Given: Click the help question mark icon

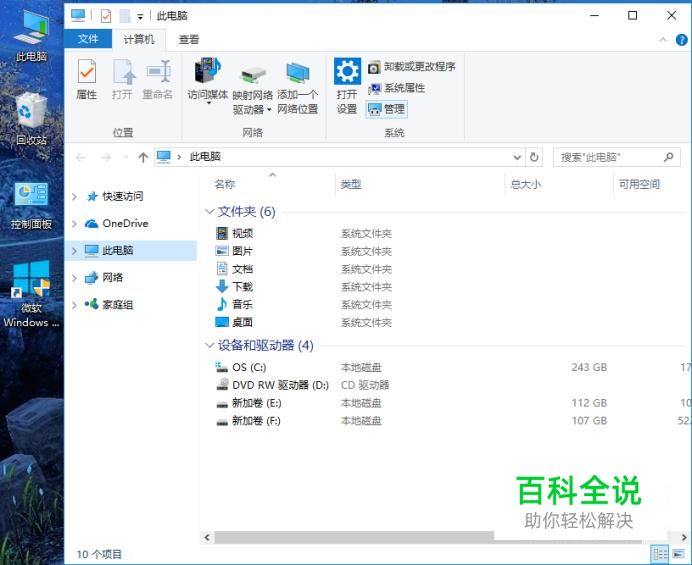Looking at the screenshot, I should coord(681,40).
